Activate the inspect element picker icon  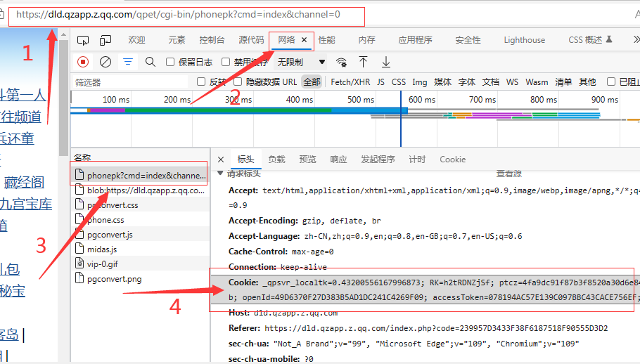pos(83,40)
